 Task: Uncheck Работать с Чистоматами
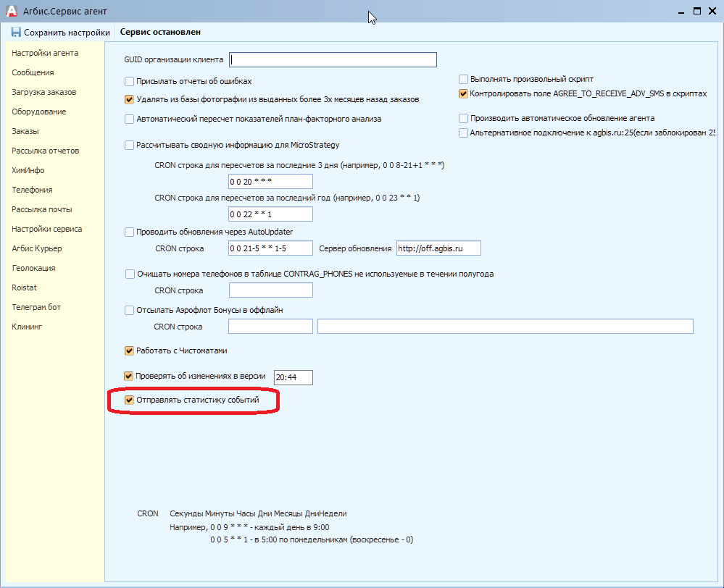[x=129, y=350]
